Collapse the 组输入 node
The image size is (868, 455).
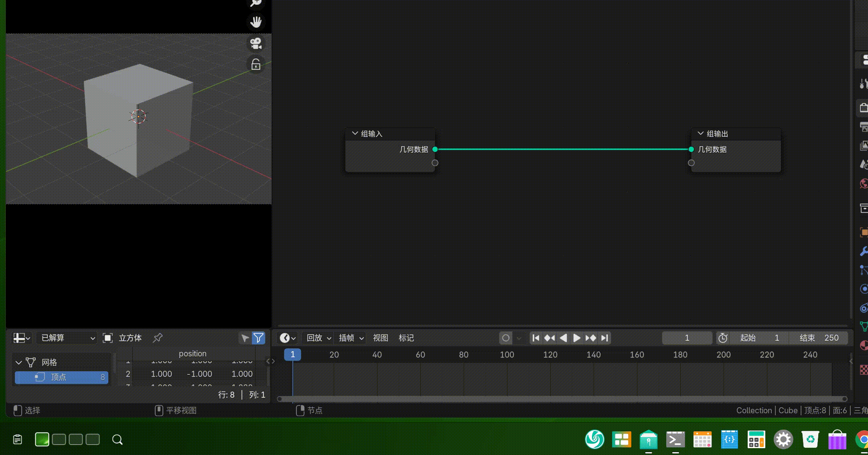[x=355, y=134]
